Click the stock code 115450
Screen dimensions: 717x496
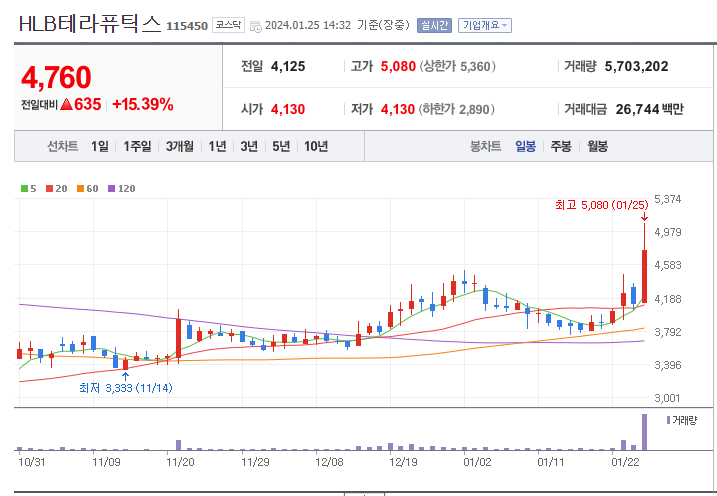coord(187,26)
